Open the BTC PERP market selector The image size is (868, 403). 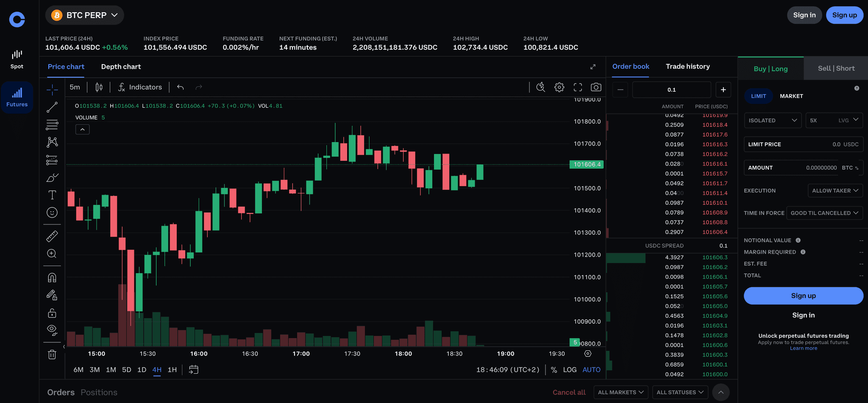(x=85, y=15)
